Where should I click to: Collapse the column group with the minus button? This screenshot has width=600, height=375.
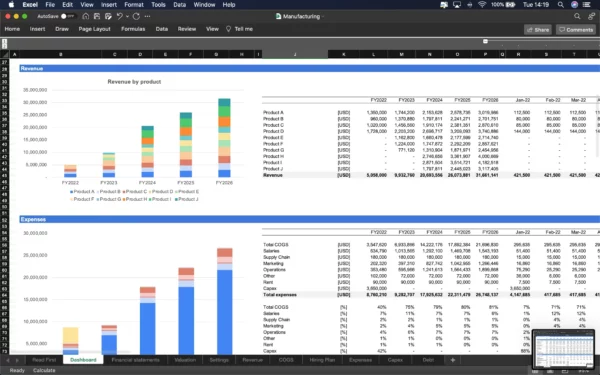485,41
